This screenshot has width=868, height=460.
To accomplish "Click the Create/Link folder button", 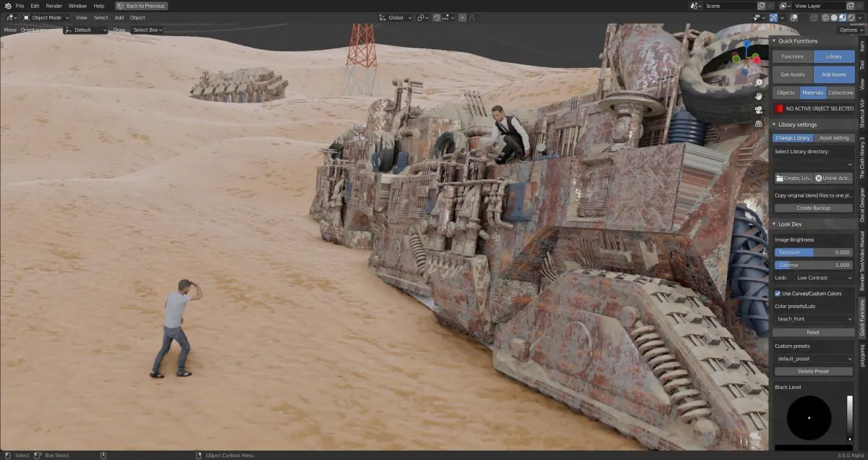I will [x=793, y=178].
